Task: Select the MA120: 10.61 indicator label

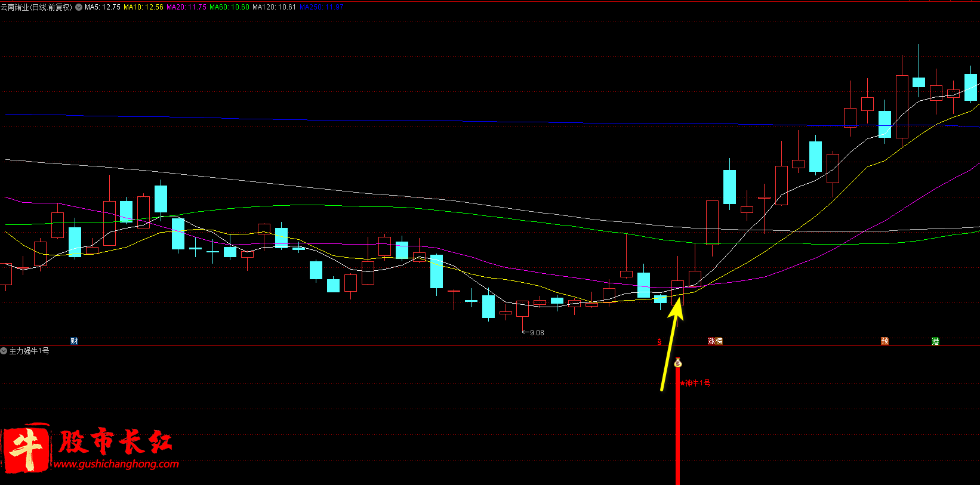Action: (274, 7)
